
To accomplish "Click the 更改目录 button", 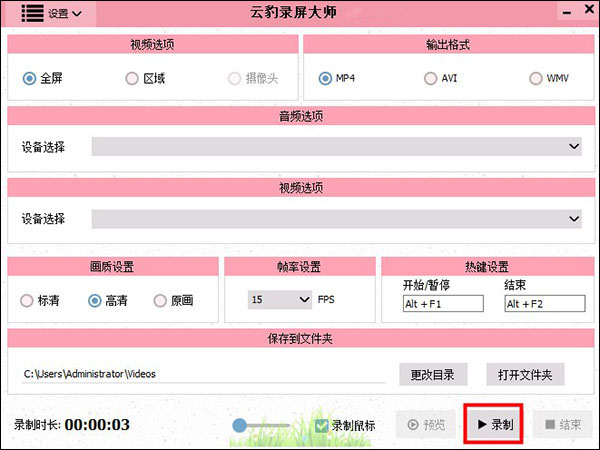I will coord(433,375).
